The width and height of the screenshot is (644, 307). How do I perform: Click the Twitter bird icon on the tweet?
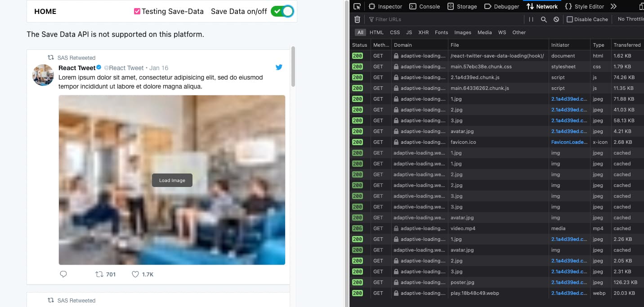[279, 67]
